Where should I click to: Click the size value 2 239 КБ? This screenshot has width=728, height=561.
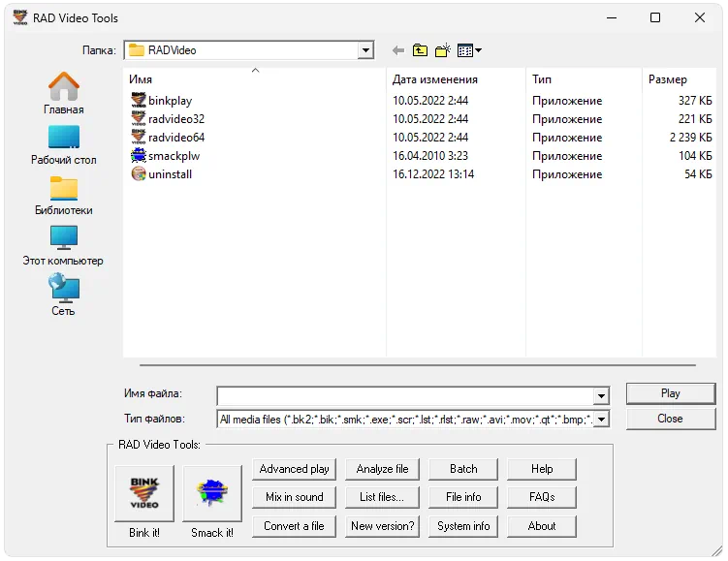click(x=690, y=138)
